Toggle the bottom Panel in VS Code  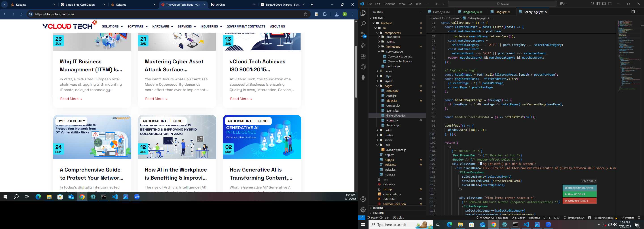[604, 4]
